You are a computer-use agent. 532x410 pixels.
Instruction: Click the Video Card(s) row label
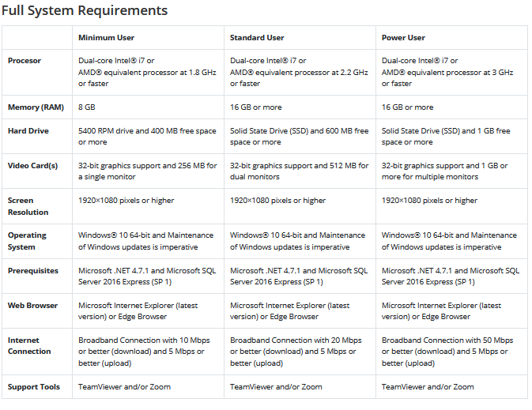click(x=33, y=166)
